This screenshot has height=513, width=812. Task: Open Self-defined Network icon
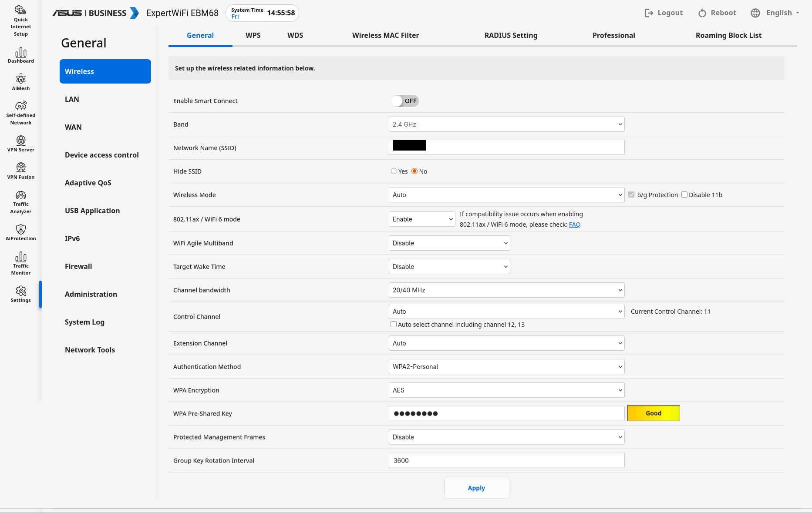20,106
